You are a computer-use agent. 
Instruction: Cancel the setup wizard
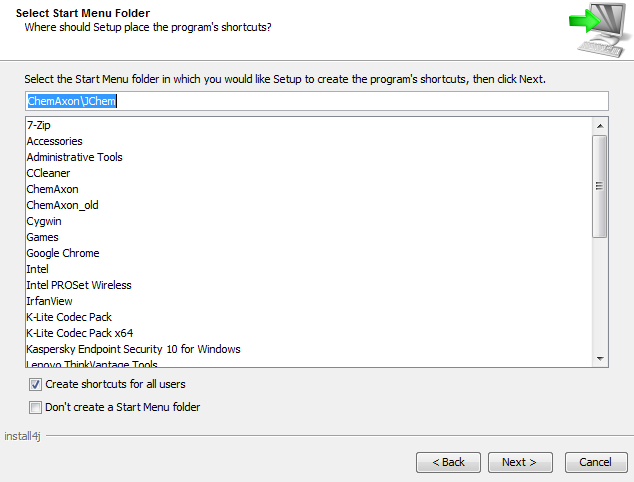pos(596,462)
